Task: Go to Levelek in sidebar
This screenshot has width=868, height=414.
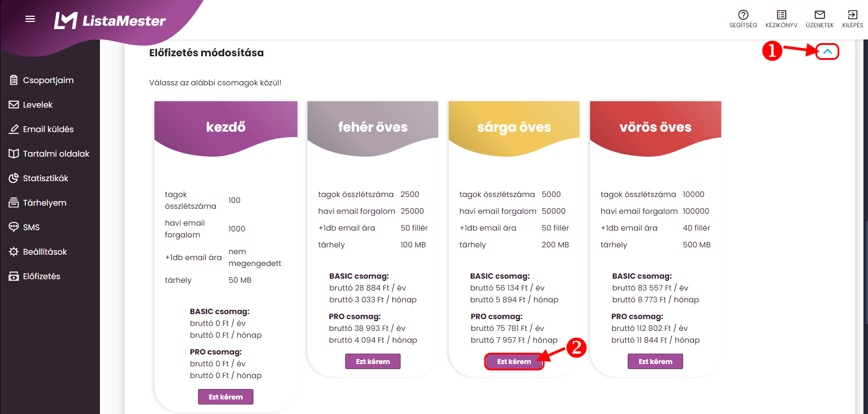Action: [x=38, y=105]
